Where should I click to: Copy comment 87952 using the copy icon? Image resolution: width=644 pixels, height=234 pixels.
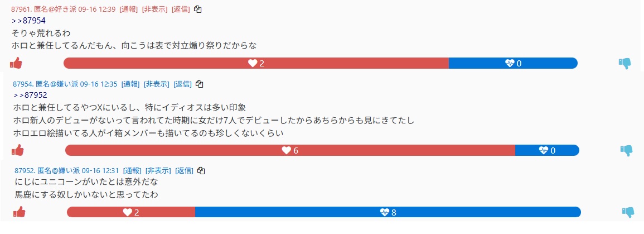(201, 170)
